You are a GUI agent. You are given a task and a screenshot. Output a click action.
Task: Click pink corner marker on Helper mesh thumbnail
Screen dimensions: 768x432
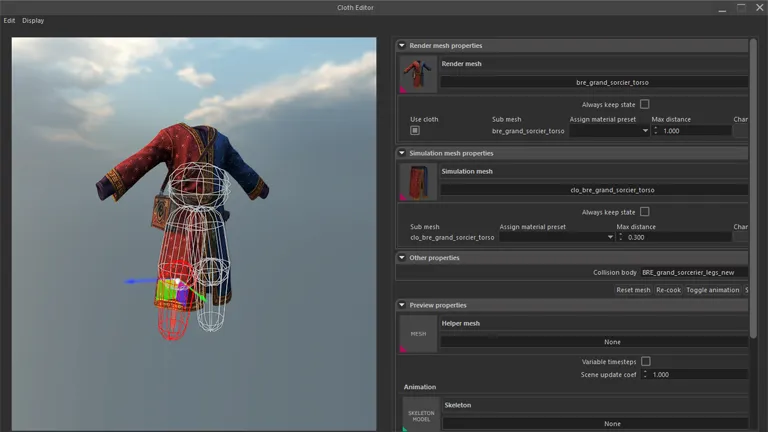pos(403,349)
